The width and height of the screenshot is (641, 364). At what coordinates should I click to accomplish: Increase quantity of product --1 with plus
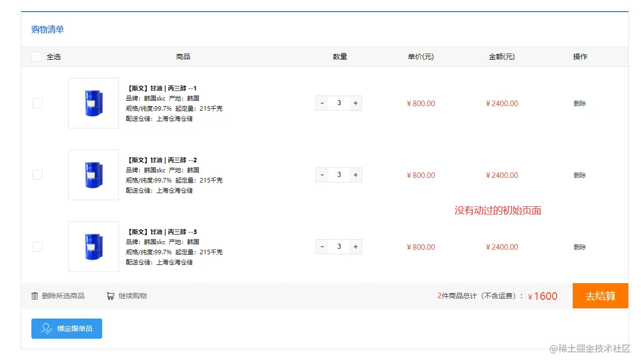(x=356, y=103)
